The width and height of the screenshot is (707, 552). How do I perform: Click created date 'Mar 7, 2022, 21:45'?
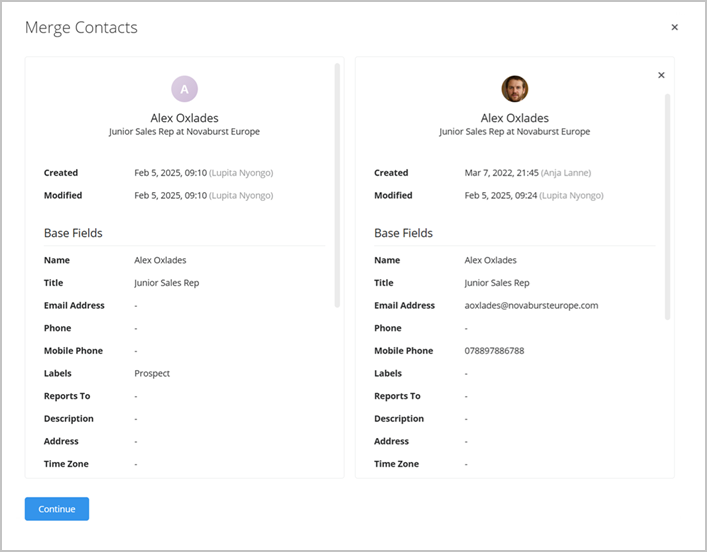coord(501,173)
